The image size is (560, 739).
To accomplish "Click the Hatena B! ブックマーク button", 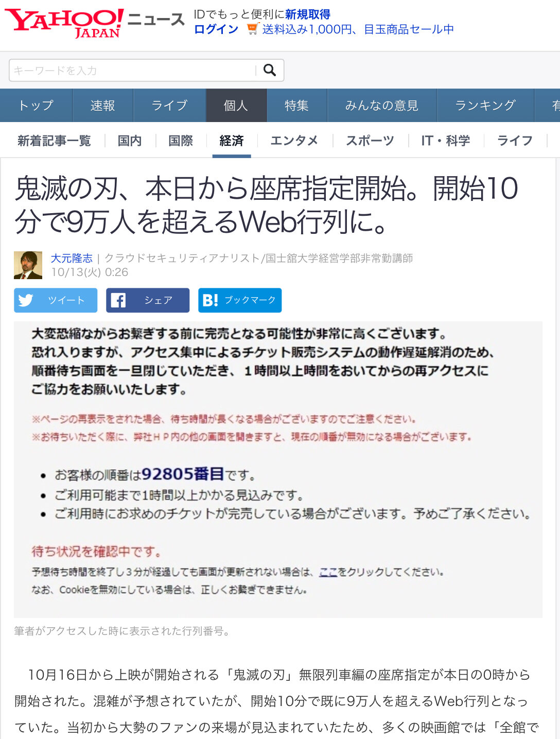I will click(240, 300).
